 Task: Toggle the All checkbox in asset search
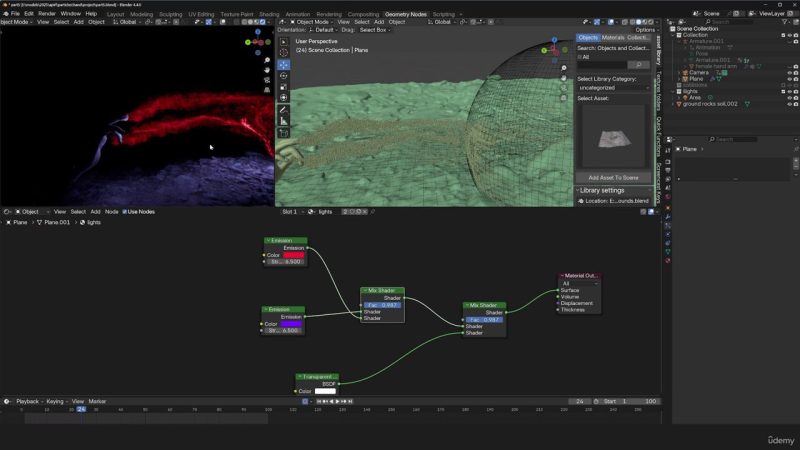pos(580,57)
